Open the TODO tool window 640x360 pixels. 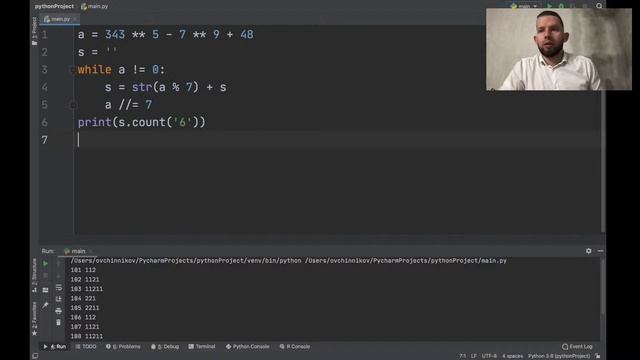click(86, 347)
